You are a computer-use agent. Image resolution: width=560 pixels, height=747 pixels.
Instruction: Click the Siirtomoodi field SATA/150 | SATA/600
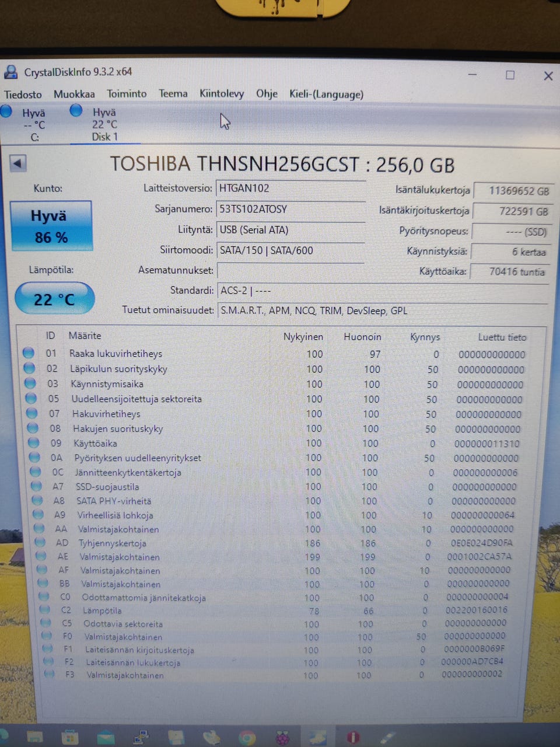[x=290, y=250]
